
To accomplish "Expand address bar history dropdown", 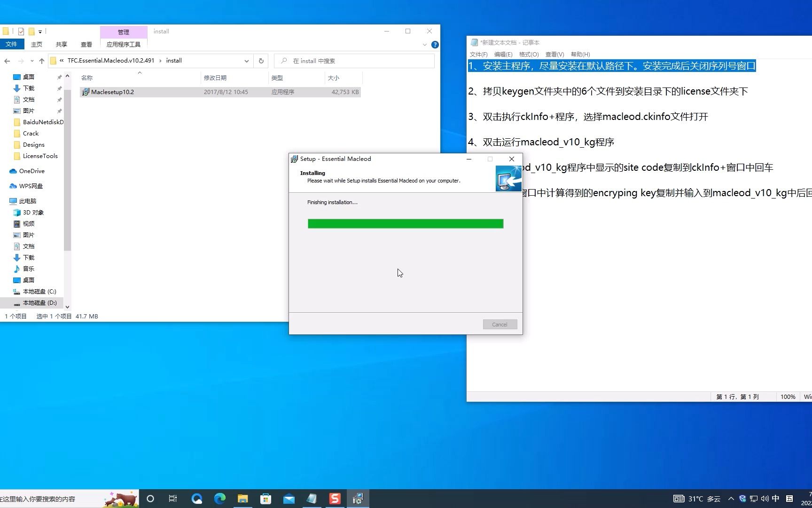I will point(246,61).
